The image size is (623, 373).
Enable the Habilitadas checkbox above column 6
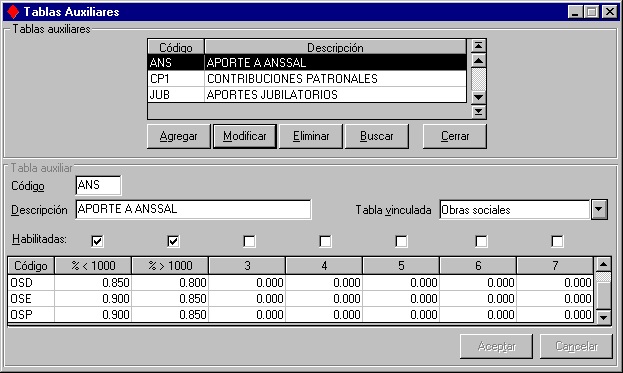tap(481, 241)
